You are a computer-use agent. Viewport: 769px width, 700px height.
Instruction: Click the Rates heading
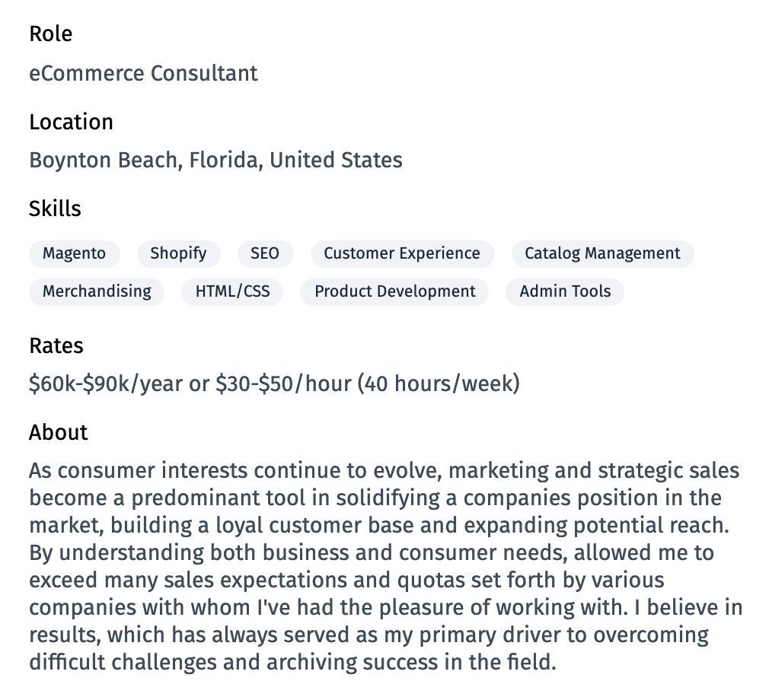(56, 346)
